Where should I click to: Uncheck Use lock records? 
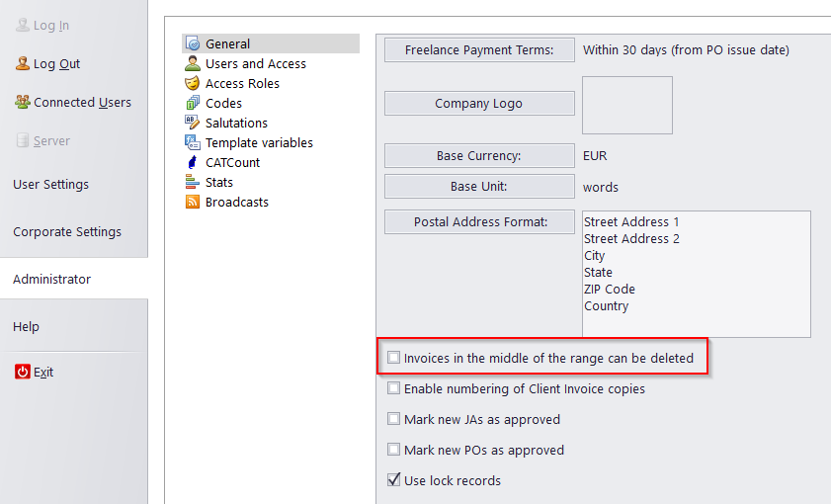(x=393, y=479)
